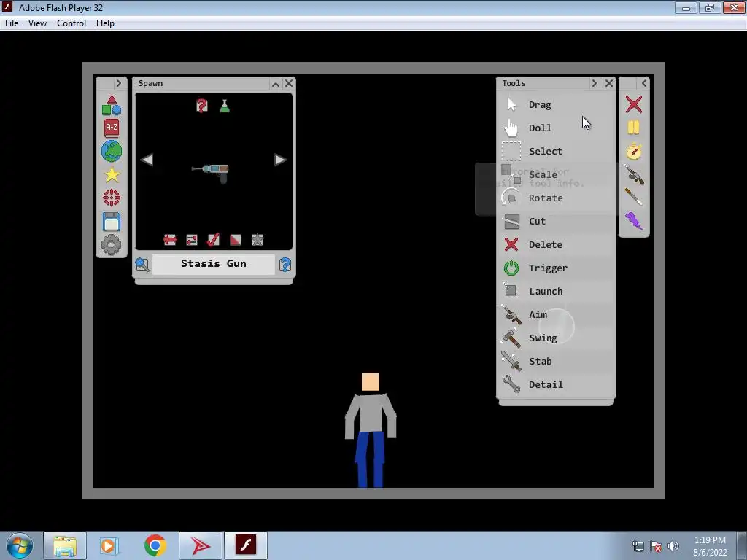The image size is (747, 560).
Task: Click the network tray icon
Action: (638, 546)
